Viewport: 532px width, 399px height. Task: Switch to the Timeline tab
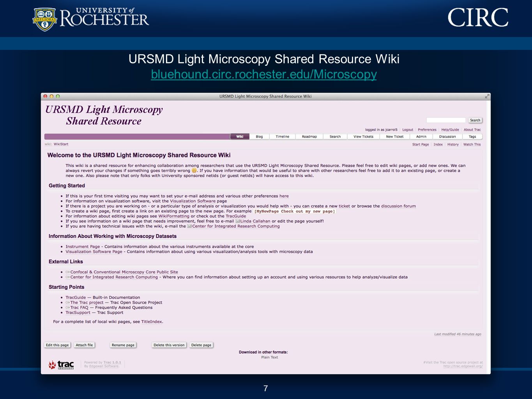point(282,136)
